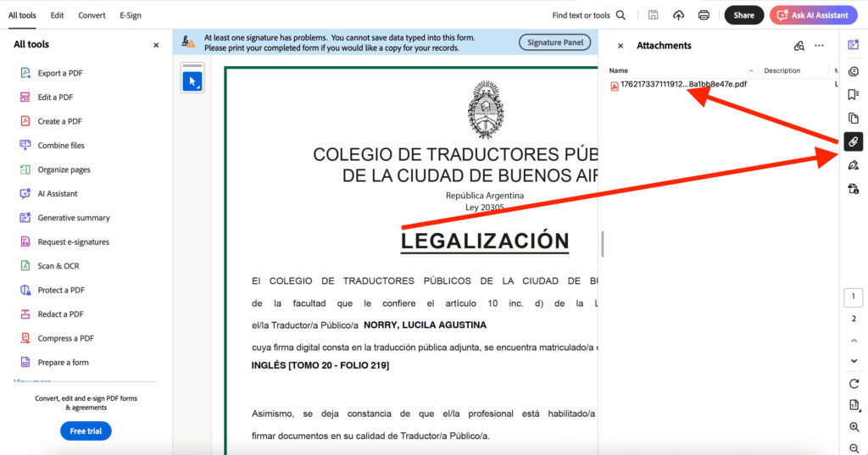Search attachments with paperclip search icon
Screen dimensions: 868x455
point(798,46)
